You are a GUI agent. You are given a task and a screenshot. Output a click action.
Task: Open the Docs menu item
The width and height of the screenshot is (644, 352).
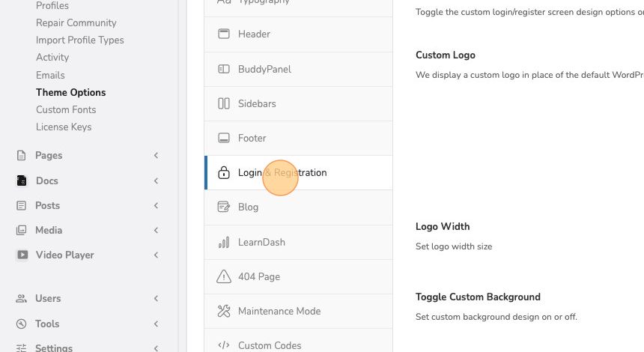47,180
